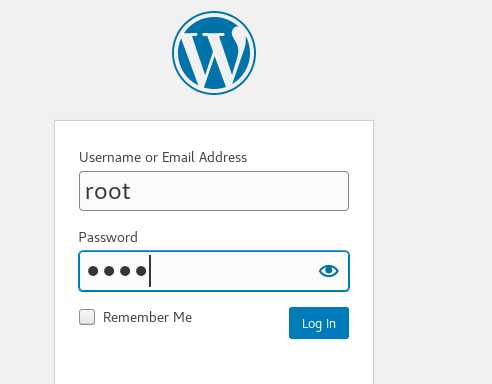
Task: Focus the Username or Email Address field
Action: tap(214, 191)
